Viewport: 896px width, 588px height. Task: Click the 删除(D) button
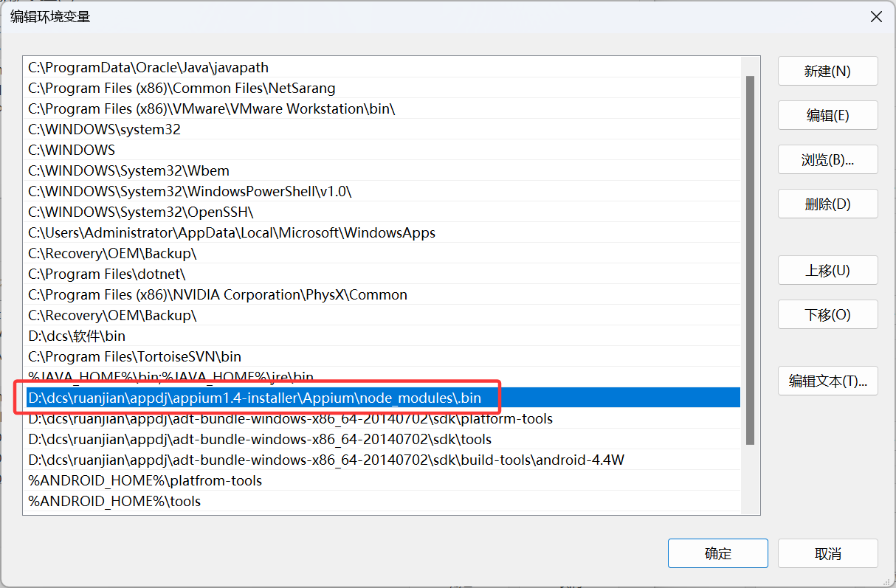827,204
